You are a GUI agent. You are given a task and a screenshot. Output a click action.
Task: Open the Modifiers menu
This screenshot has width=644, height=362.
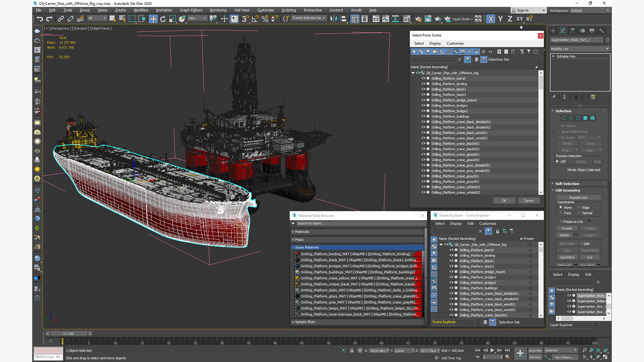[x=141, y=10]
